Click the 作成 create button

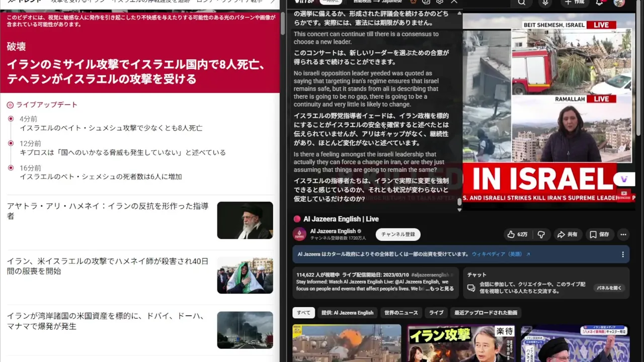pyautogui.click(x=575, y=3)
